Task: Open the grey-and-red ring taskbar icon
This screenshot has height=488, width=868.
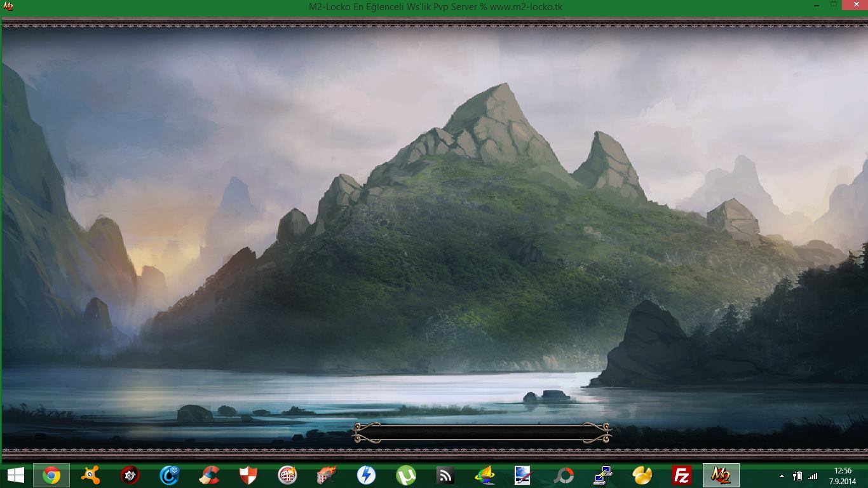Action: [x=563, y=475]
